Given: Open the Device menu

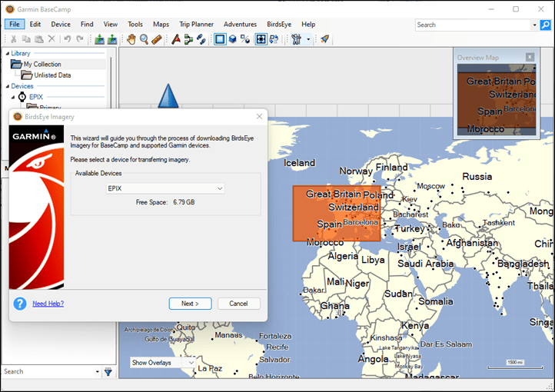Looking at the screenshot, I should pyautogui.click(x=61, y=24).
